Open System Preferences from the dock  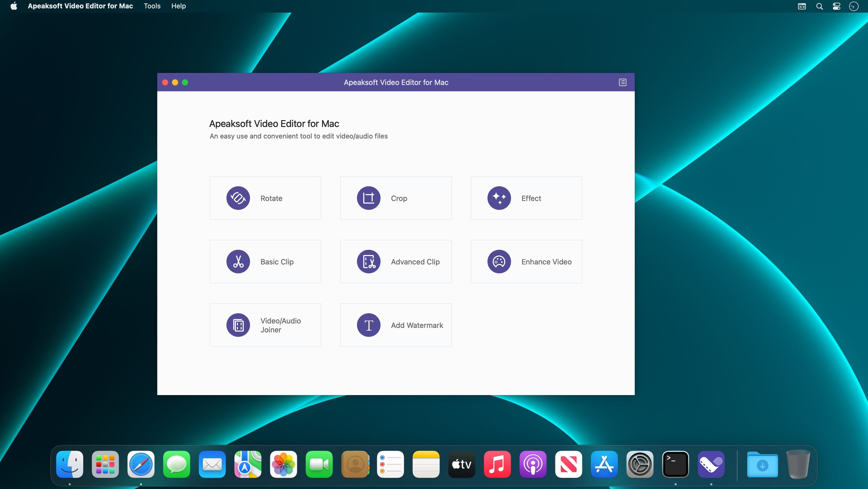point(639,464)
